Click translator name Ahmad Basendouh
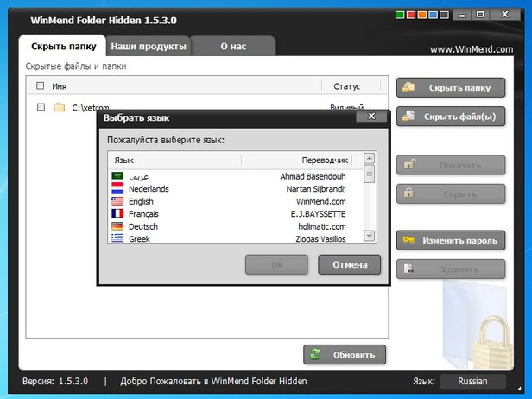Screen dimensions: 532x399 pyautogui.click(x=313, y=176)
